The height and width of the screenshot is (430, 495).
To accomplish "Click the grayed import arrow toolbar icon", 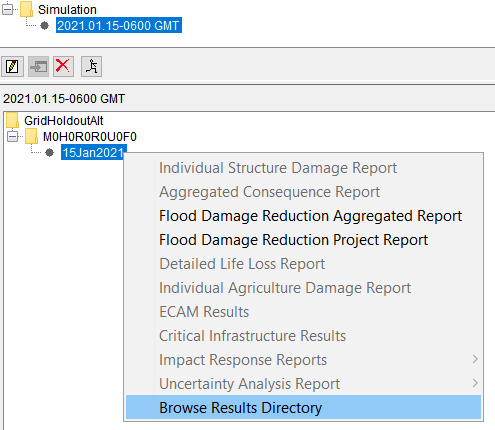I will [38, 66].
